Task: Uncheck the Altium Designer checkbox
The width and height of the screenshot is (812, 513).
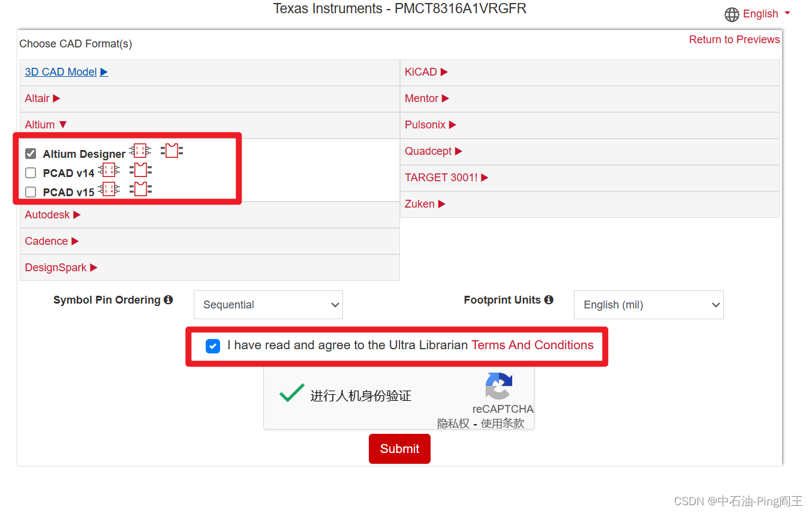Action: pos(31,154)
